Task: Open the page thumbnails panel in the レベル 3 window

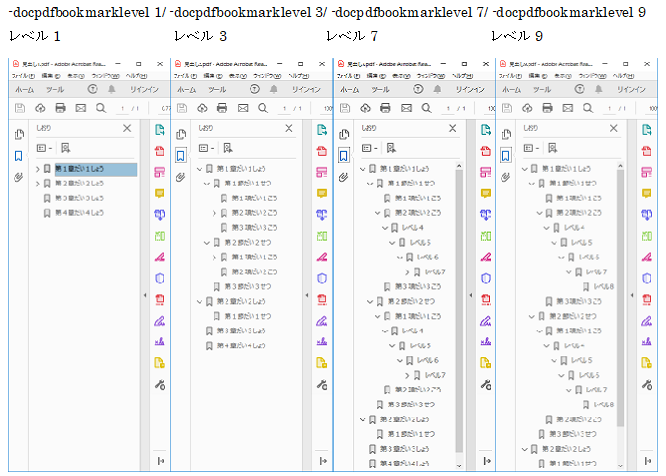Action: point(180,134)
